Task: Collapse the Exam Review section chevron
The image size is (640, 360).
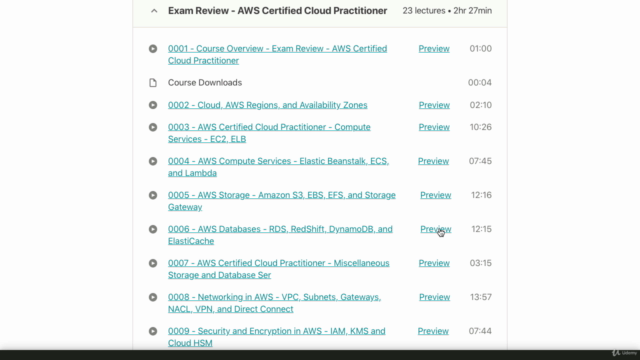Action: 154,11
